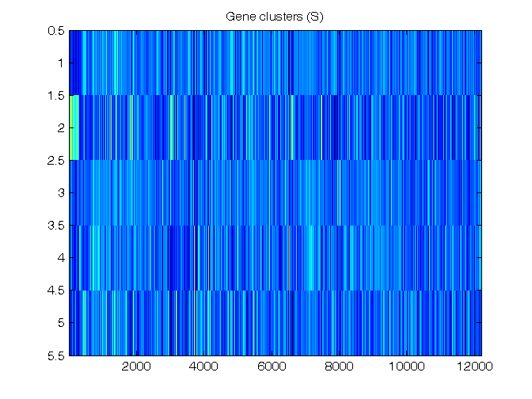Click the 4000 x-axis tick label
This screenshot has width=532, height=399.
click(x=204, y=367)
